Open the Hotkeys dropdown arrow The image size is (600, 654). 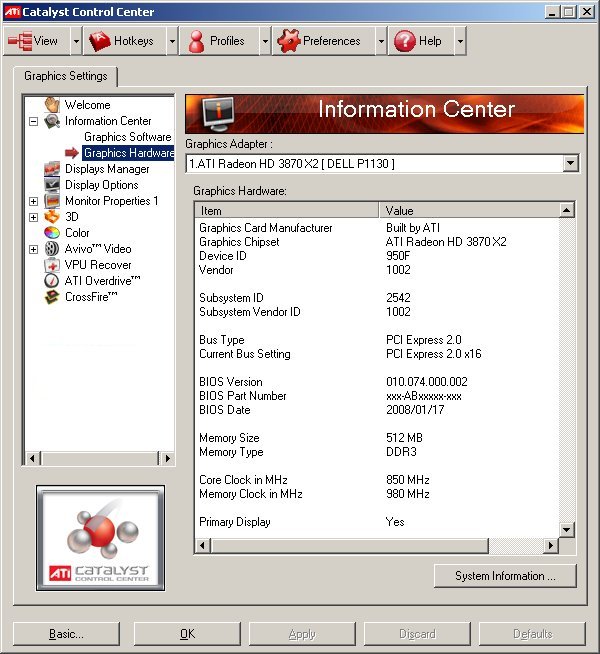(x=172, y=41)
